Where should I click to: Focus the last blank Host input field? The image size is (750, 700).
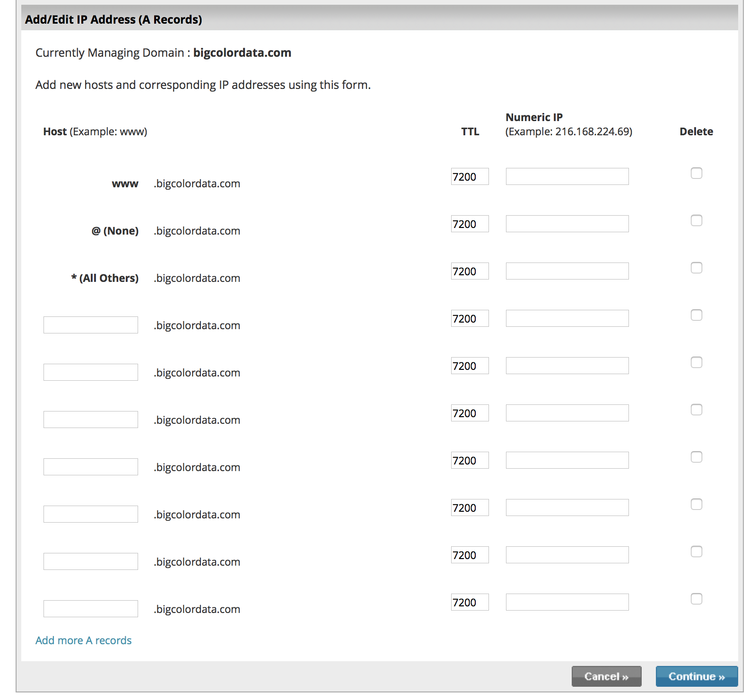[x=91, y=609]
